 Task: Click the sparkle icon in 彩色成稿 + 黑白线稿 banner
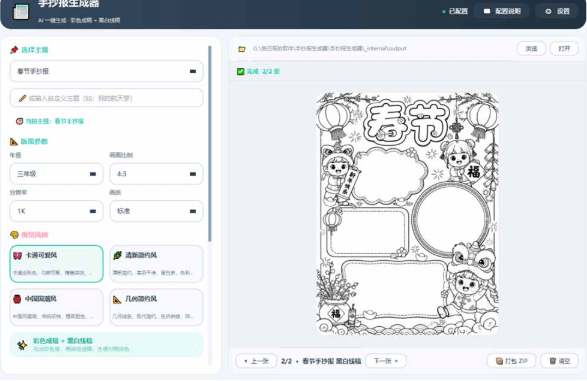point(22,345)
